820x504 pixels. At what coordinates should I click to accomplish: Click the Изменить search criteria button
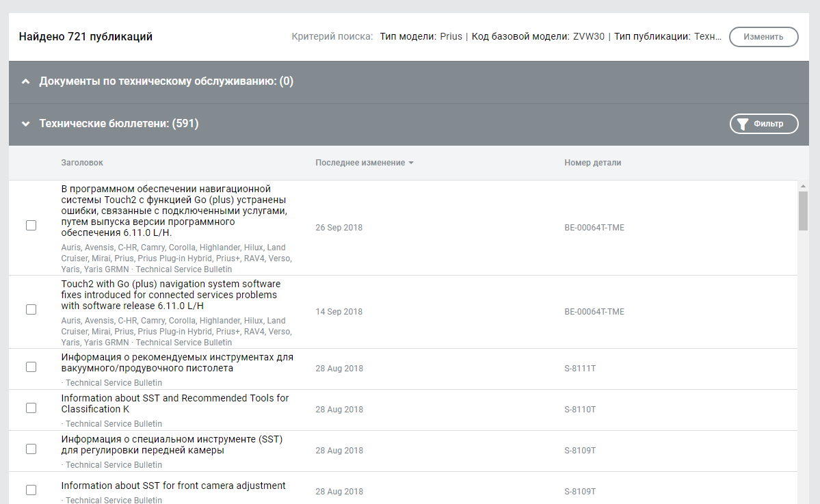(763, 37)
